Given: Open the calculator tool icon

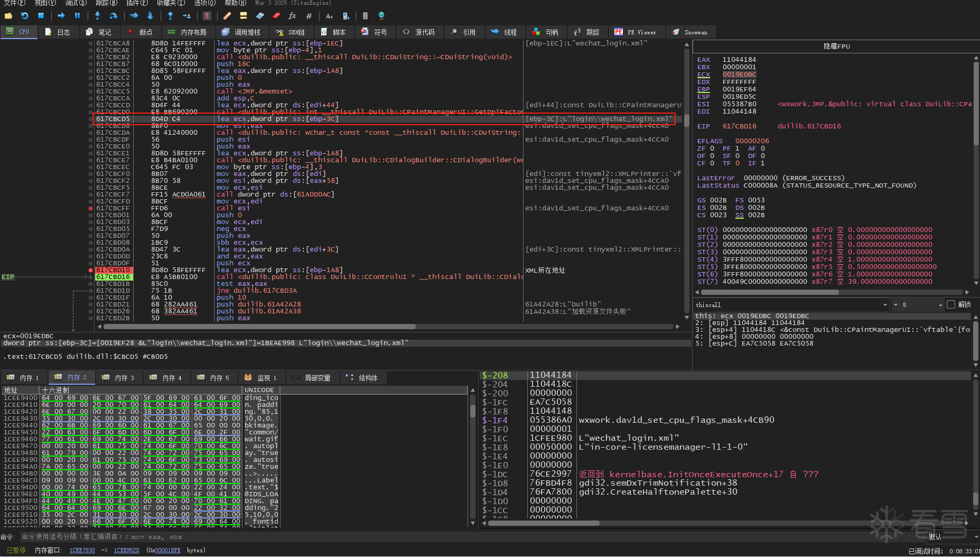Looking at the screenshot, I should click(365, 16).
